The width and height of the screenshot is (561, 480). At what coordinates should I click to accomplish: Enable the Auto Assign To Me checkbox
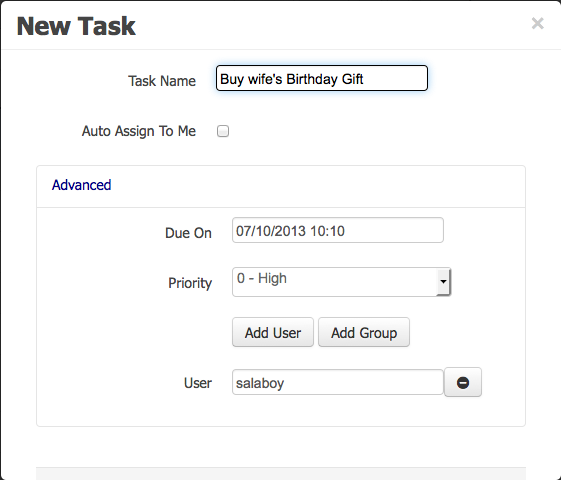[x=223, y=131]
